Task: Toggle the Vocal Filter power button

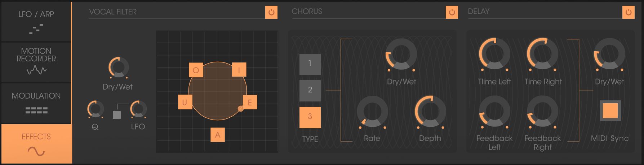Action: [x=271, y=12]
